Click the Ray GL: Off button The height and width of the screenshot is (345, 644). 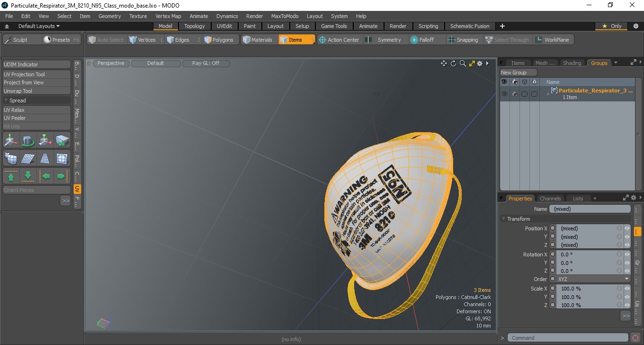(206, 63)
